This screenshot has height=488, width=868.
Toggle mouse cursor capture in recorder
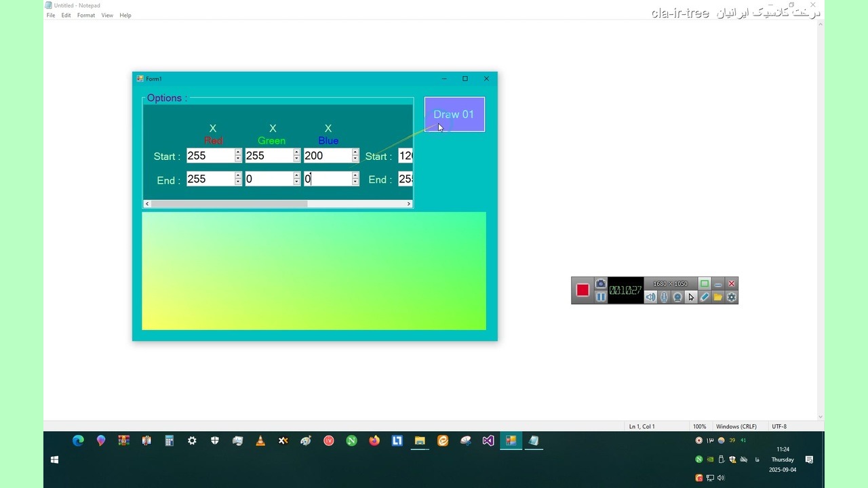[x=691, y=297]
